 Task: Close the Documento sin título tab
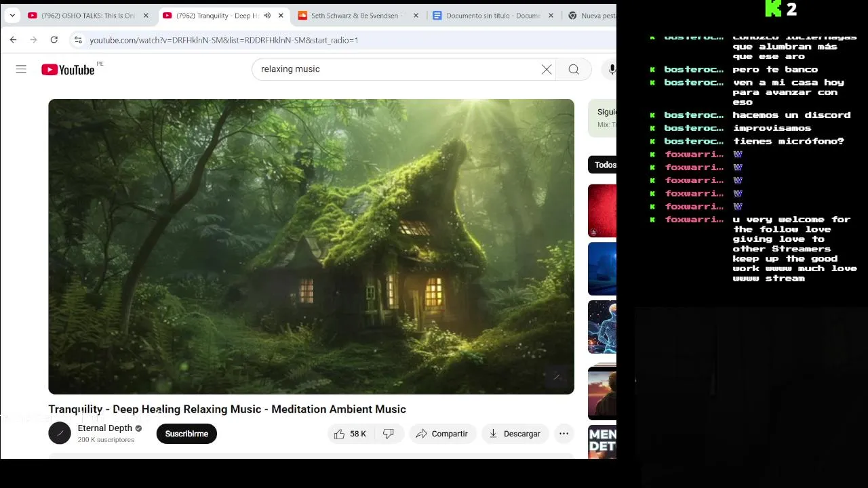coord(551,16)
